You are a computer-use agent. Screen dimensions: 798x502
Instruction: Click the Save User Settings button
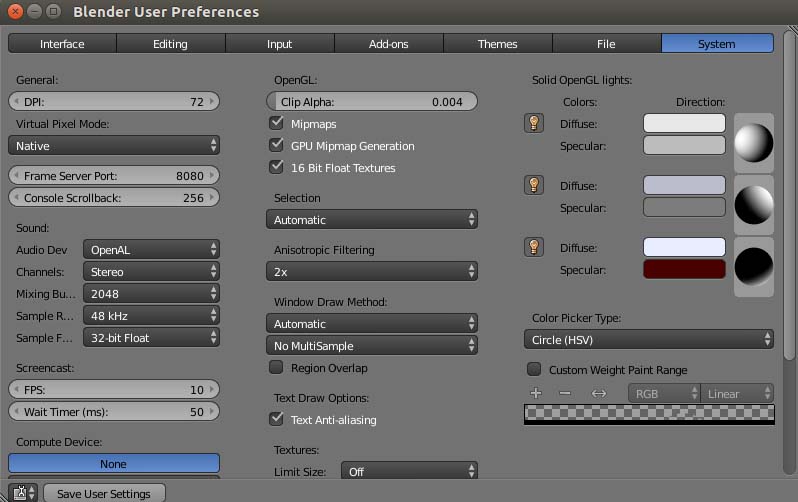104,493
